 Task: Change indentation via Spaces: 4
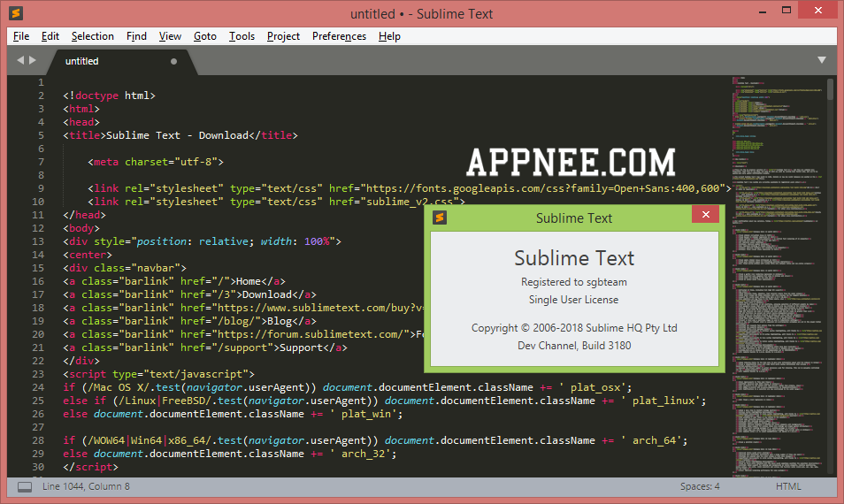699,486
